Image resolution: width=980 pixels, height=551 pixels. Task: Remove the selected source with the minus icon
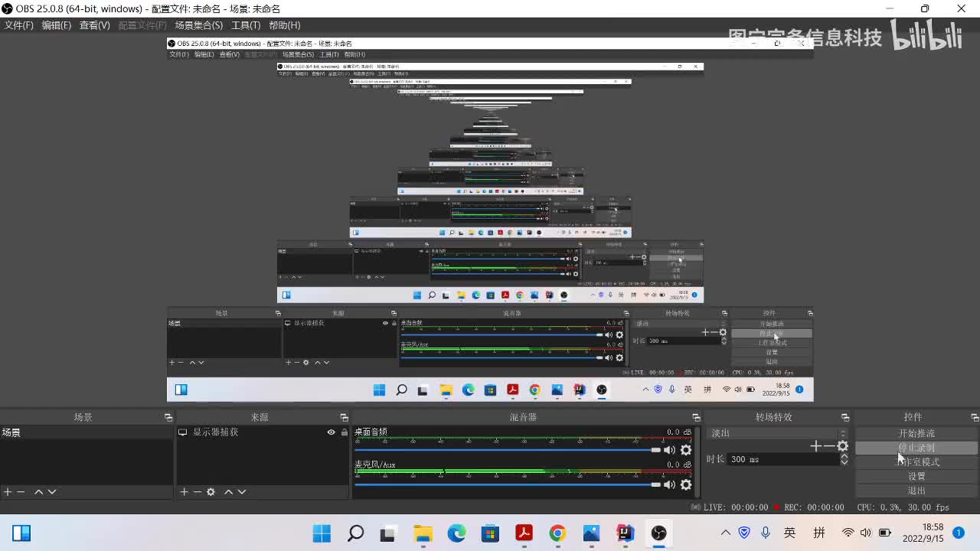[197, 492]
